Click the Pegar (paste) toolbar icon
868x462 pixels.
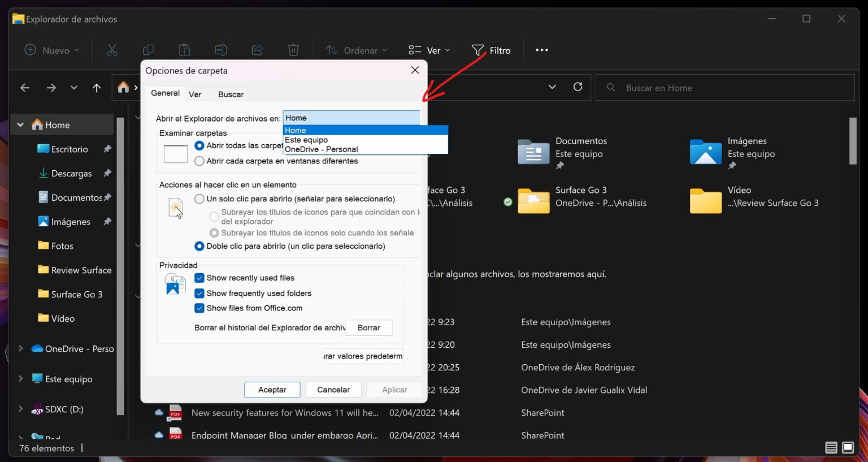184,50
